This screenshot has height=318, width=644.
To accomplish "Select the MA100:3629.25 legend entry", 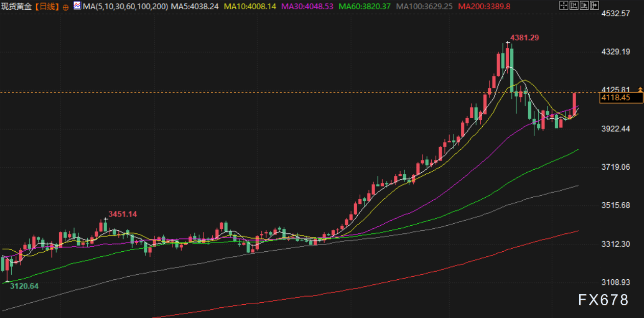I will point(425,7).
